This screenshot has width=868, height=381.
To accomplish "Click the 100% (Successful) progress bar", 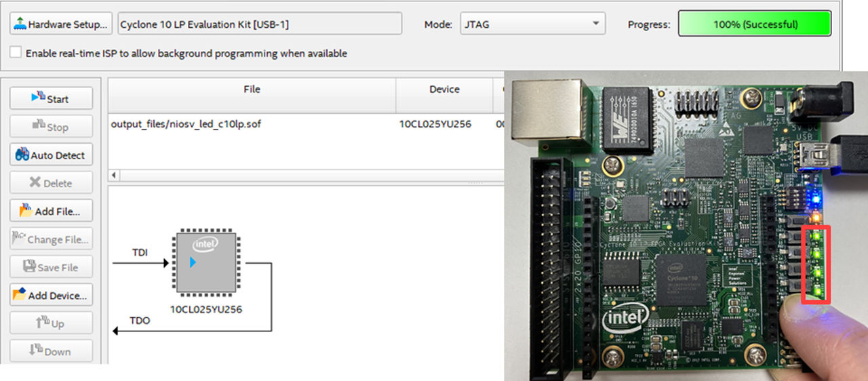I will pos(755,24).
